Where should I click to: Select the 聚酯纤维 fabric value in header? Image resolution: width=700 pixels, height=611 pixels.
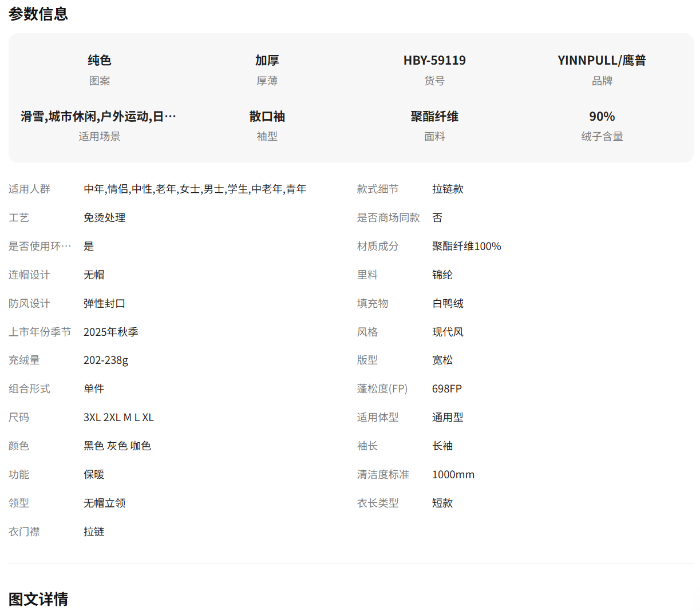[x=434, y=117]
